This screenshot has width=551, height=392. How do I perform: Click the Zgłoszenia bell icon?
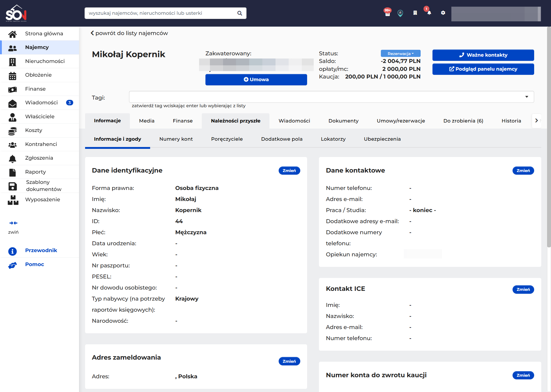12,158
